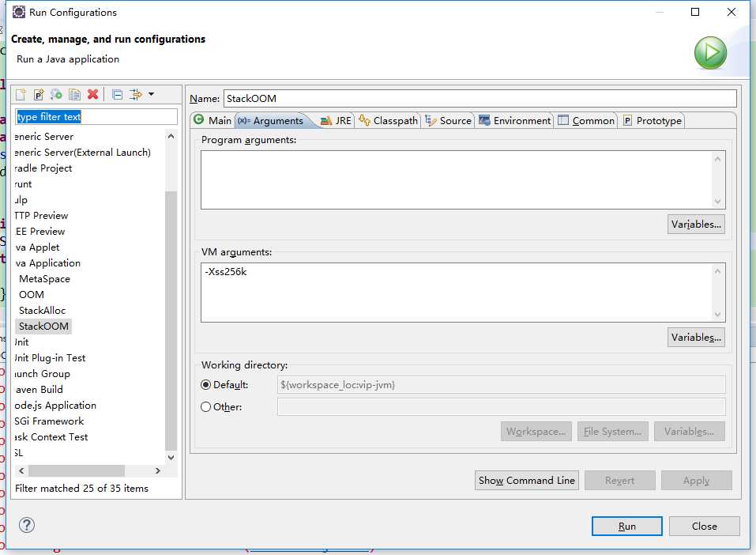Click Variables button under VM arguments
Viewport: 756px width, 555px height.
coord(696,338)
